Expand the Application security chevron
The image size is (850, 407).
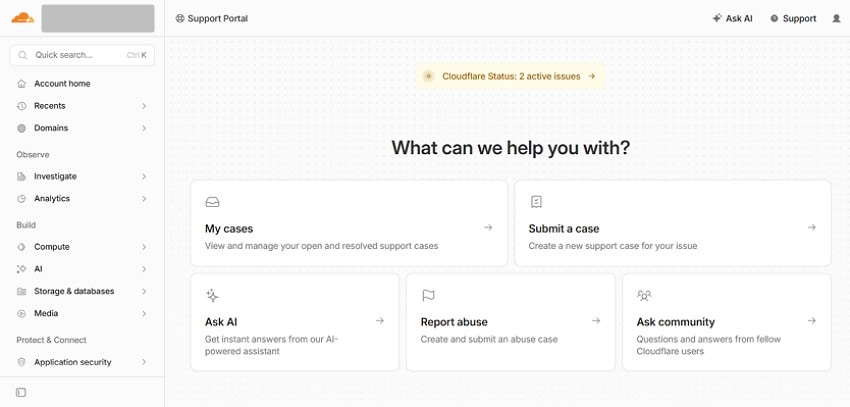coord(144,362)
